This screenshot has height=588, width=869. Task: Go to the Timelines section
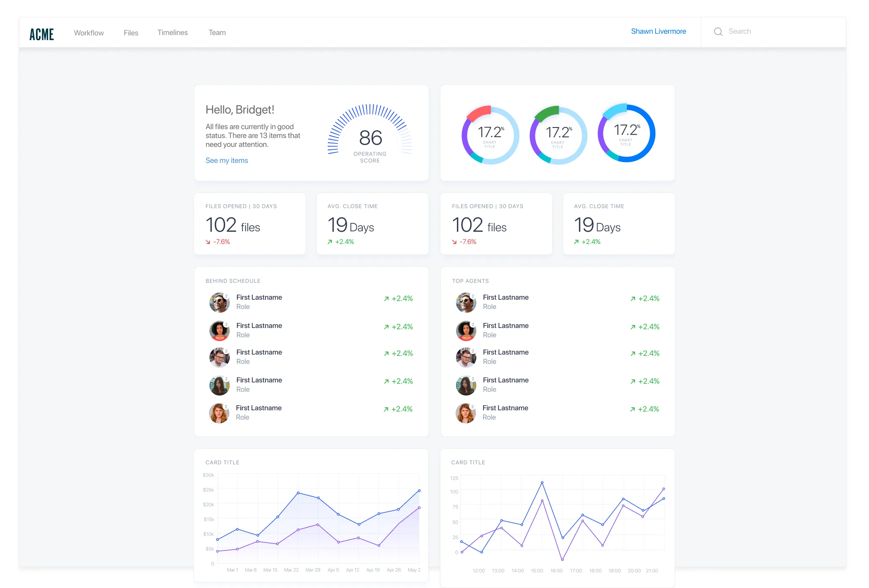(x=173, y=33)
